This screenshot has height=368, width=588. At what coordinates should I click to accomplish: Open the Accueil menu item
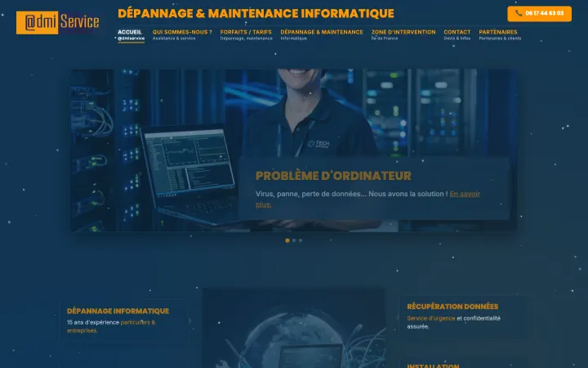tap(131, 35)
